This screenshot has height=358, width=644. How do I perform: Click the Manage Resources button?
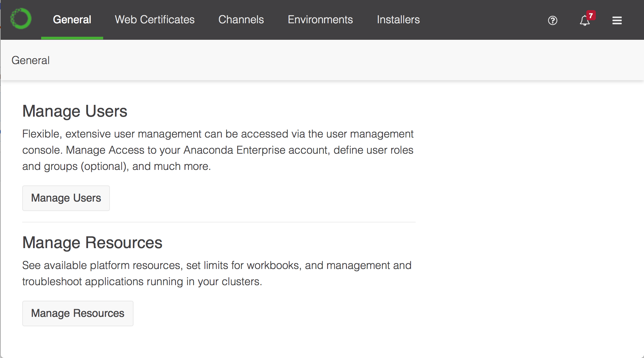point(78,314)
